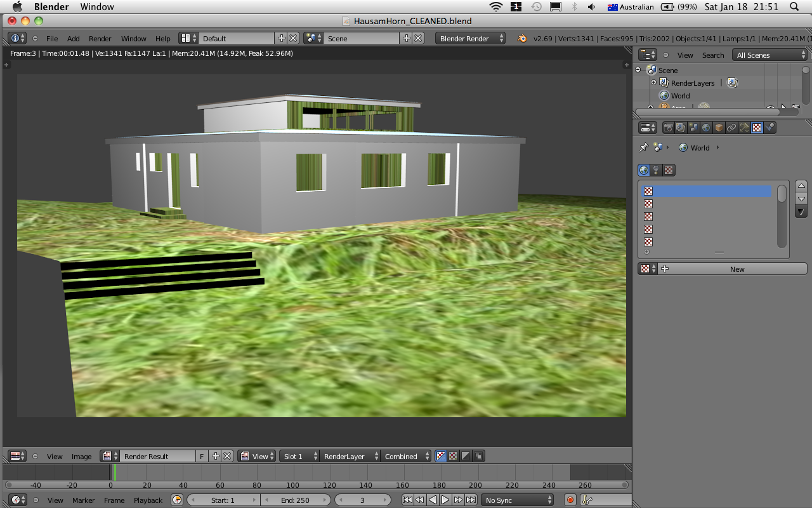Open the Constraints chain-link properties tab
812x508 pixels.
coord(731,128)
